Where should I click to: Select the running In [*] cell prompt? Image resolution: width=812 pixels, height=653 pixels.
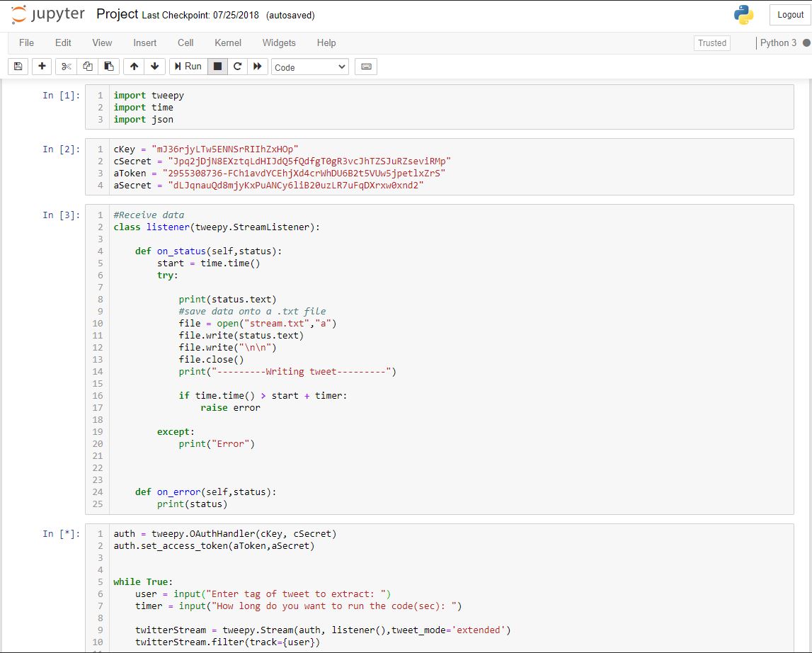point(61,534)
